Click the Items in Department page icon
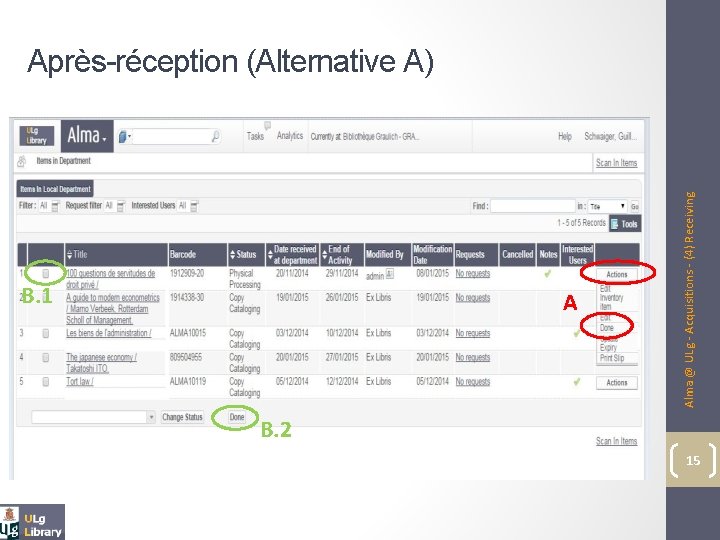Viewport: 720px width, 540px height. tap(22, 162)
